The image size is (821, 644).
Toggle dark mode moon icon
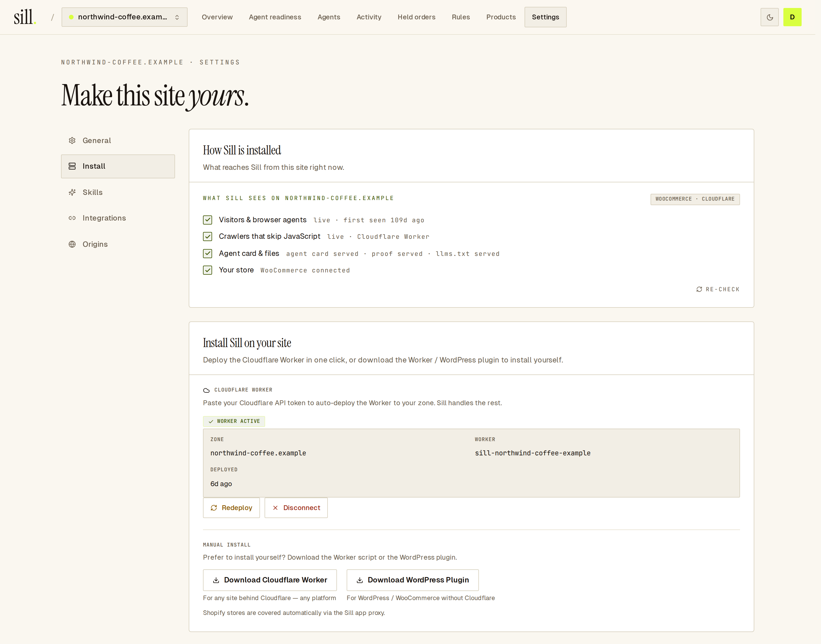[769, 17]
